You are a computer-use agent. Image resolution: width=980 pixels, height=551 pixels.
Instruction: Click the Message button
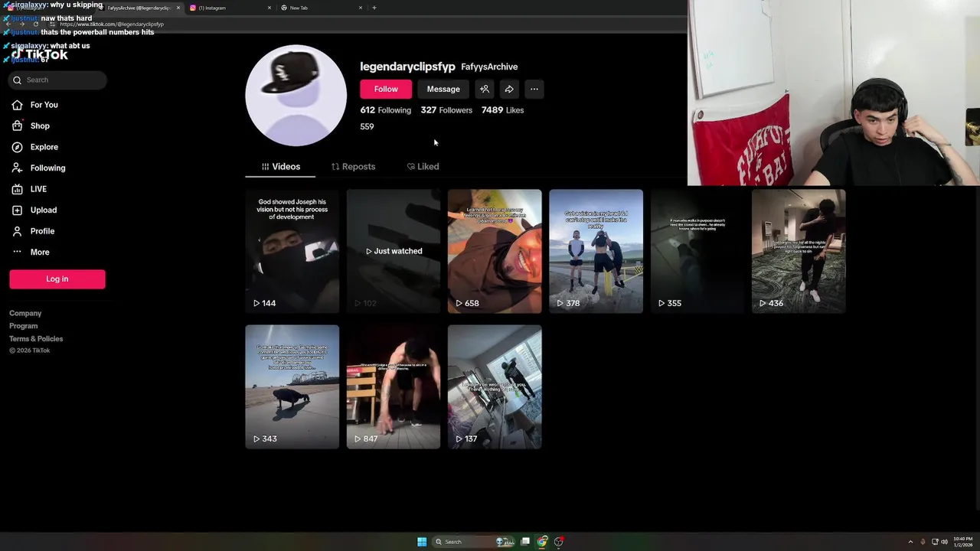tap(443, 89)
